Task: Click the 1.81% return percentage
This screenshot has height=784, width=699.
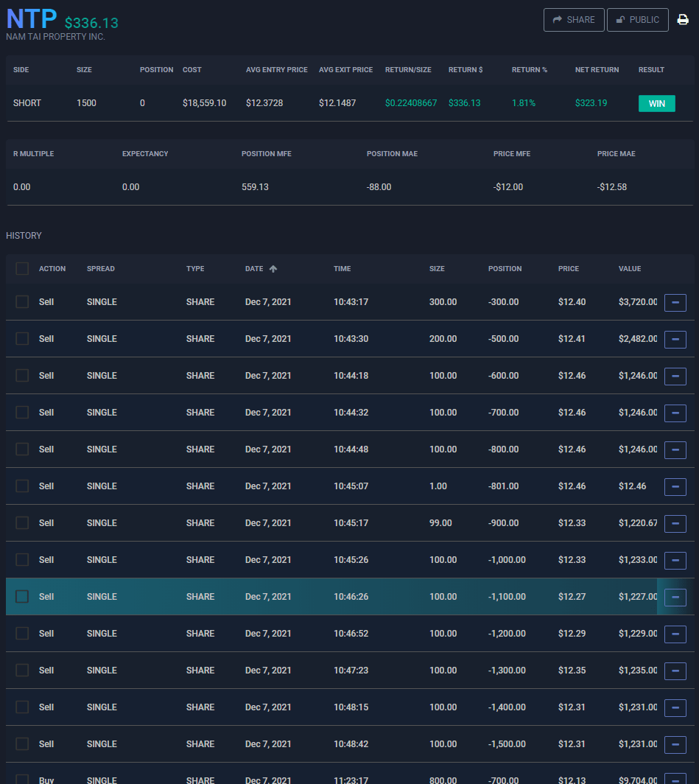Action: (523, 103)
